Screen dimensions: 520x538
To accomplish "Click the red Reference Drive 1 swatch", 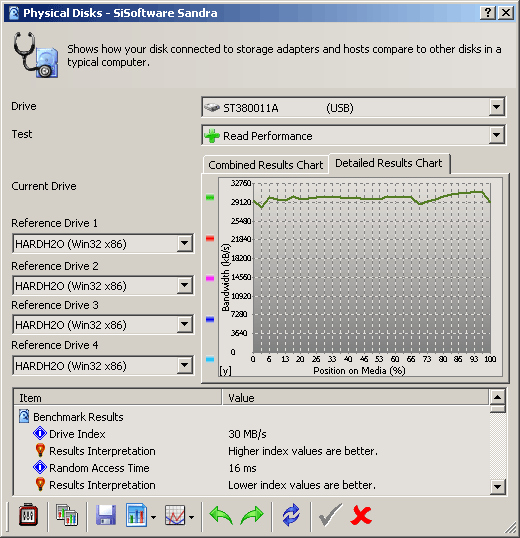I will click(x=210, y=238).
